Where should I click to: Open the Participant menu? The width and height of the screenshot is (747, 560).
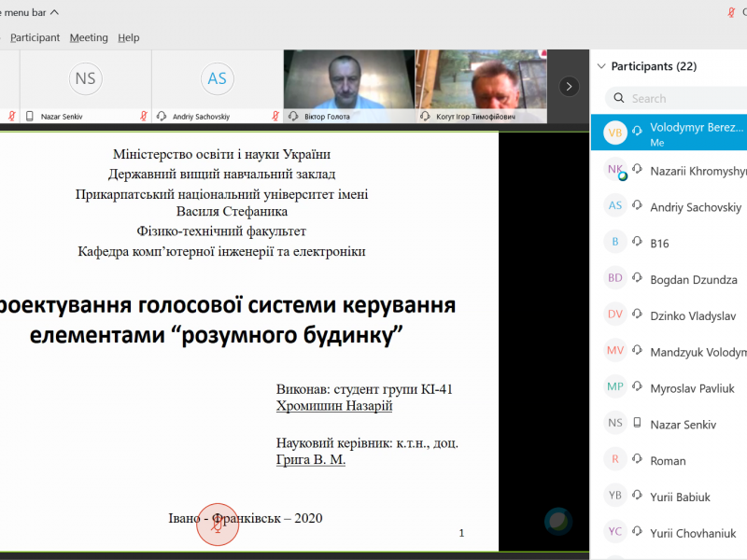click(x=35, y=37)
